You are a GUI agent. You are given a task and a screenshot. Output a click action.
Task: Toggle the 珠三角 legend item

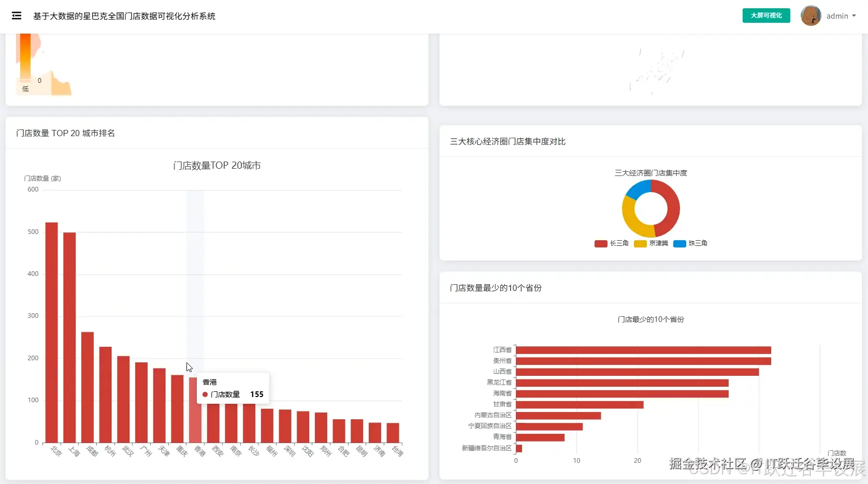(x=690, y=243)
